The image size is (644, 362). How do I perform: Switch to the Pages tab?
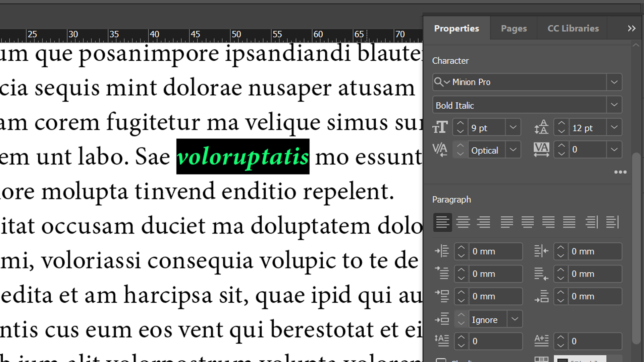(514, 28)
